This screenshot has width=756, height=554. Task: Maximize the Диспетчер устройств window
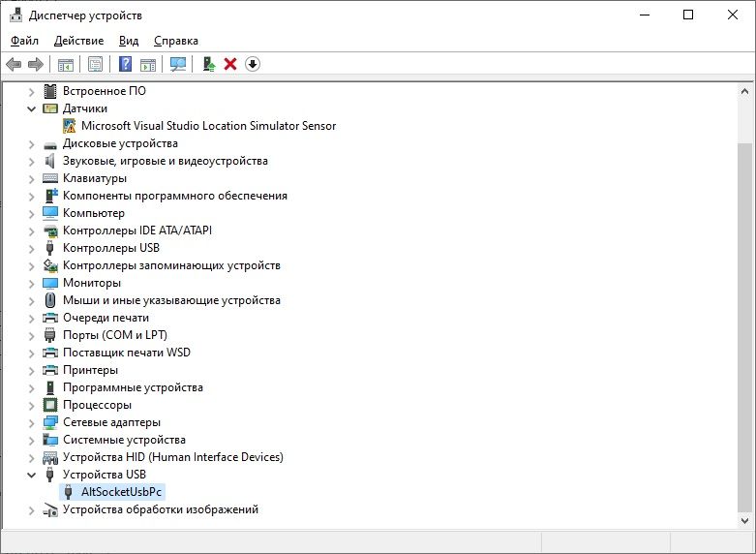(688, 15)
